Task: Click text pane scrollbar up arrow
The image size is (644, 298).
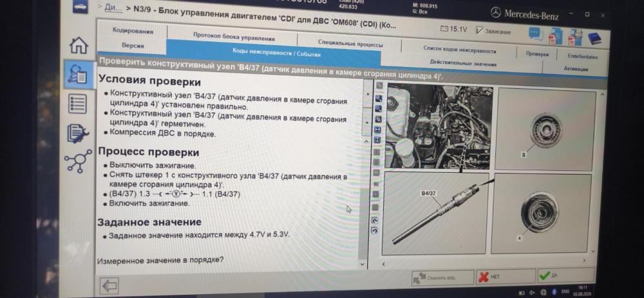Action: pyautogui.click(x=367, y=141)
